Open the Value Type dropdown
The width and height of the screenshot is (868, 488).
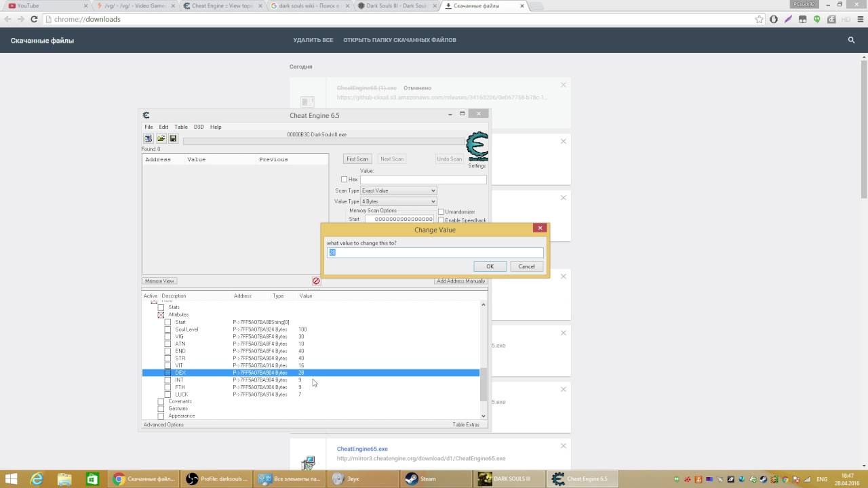398,201
